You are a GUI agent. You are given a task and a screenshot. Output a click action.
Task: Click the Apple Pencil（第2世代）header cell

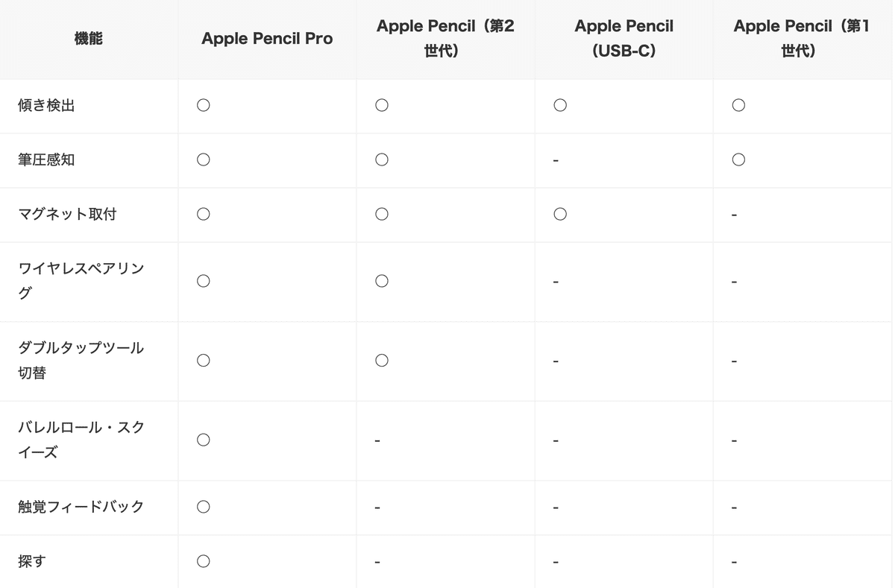pyautogui.click(x=445, y=39)
